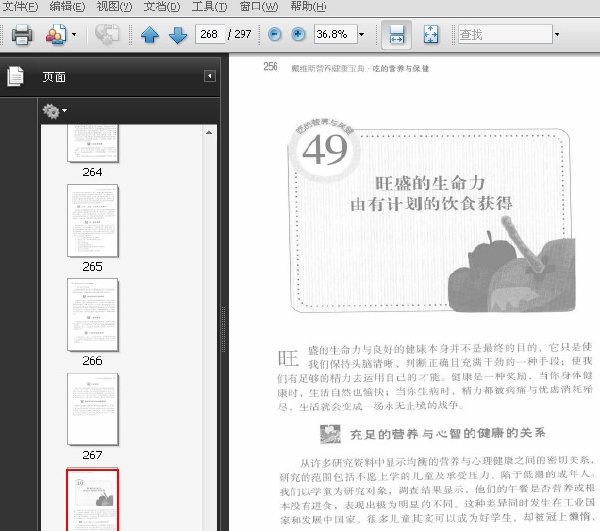
Task: Select page 266 thumbnail
Action: coord(93,314)
